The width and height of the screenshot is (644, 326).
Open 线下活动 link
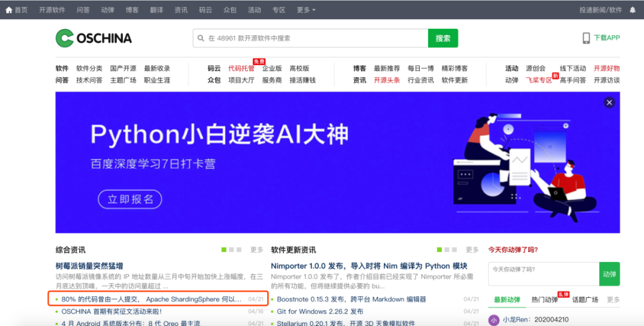pos(572,68)
